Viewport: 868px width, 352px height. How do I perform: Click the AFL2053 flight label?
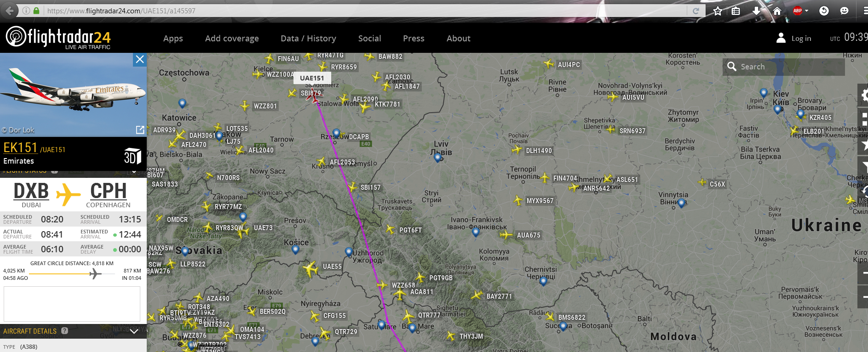[342, 162]
